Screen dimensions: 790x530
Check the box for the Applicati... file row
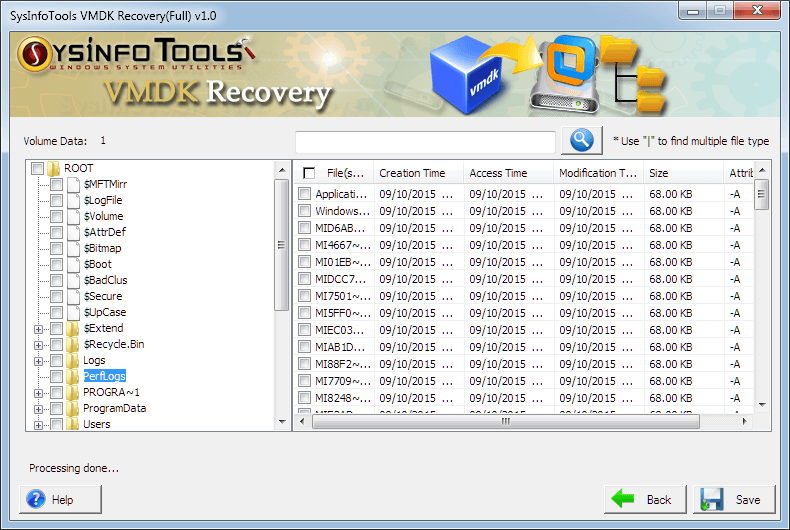(x=305, y=194)
